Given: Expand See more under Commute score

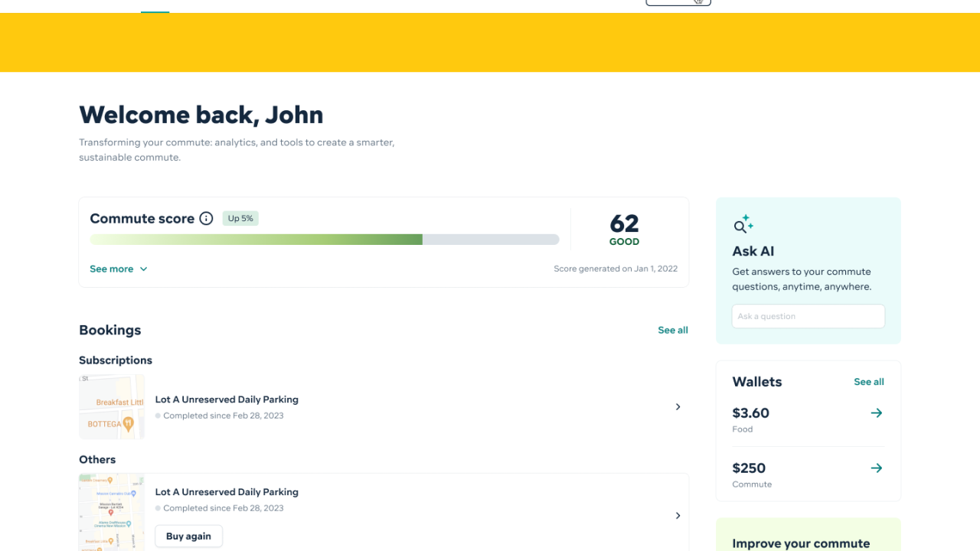Looking at the screenshot, I should (112, 269).
